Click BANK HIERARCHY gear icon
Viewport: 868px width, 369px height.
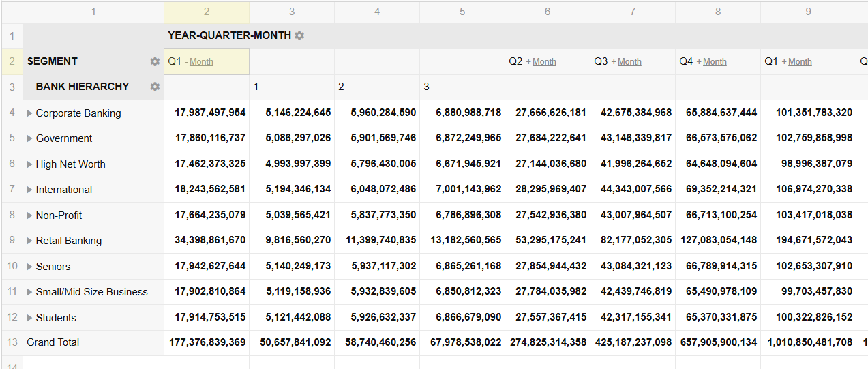point(155,87)
